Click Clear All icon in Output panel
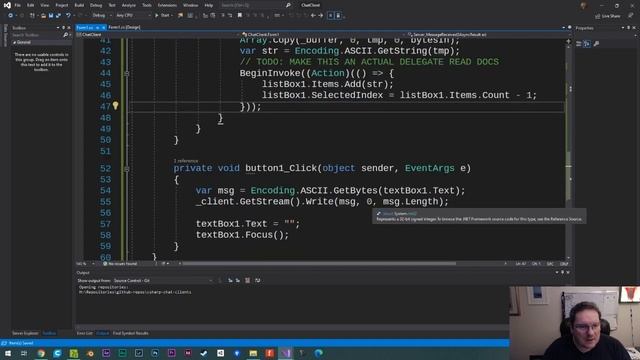 point(247,280)
